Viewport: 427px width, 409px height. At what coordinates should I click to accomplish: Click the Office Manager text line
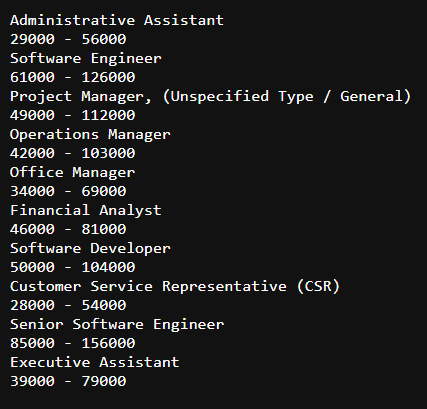(72, 173)
